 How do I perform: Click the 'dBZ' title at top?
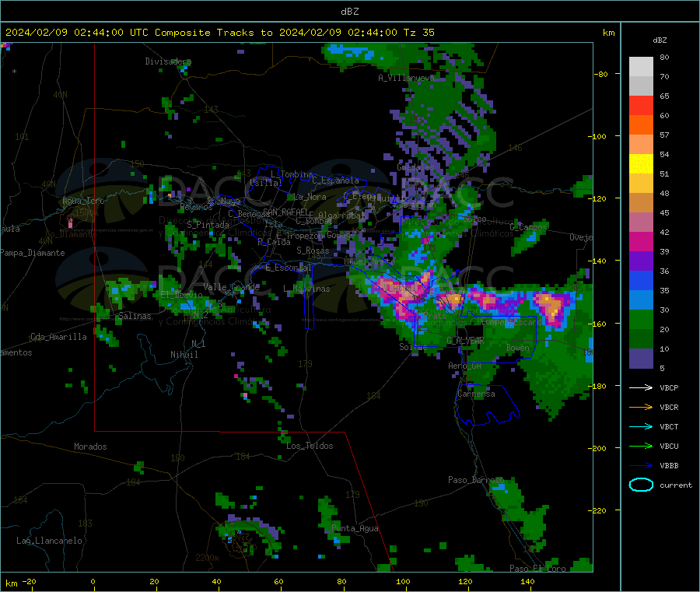click(349, 12)
